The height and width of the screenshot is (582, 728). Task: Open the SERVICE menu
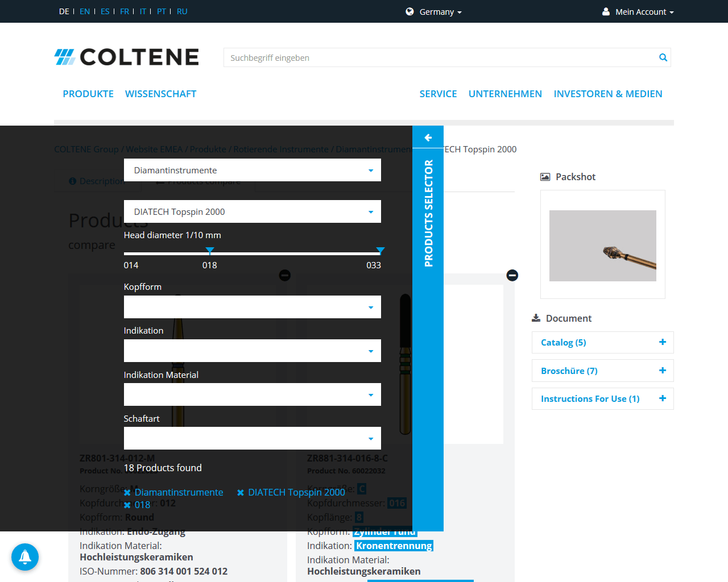tap(438, 94)
